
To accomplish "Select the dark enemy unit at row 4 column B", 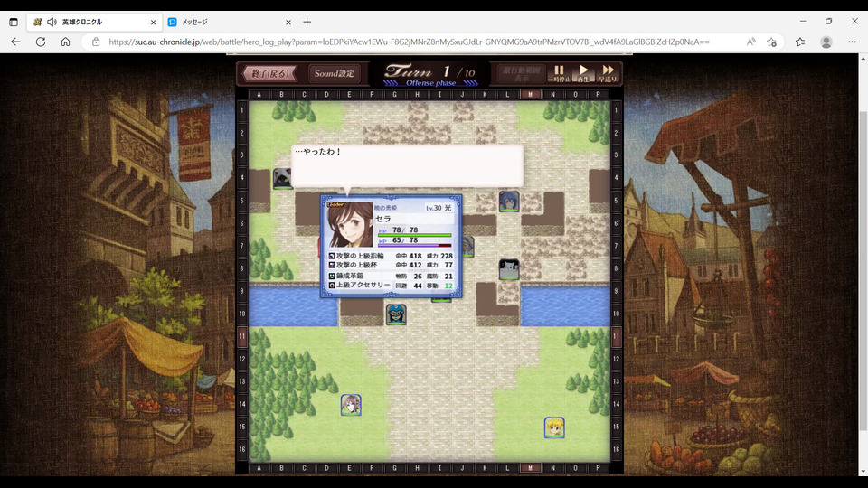I will click(282, 178).
